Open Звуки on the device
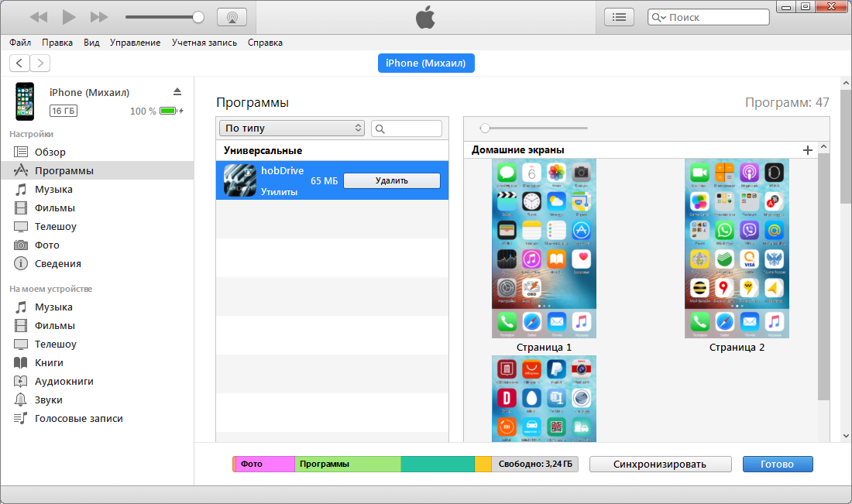 point(97,399)
